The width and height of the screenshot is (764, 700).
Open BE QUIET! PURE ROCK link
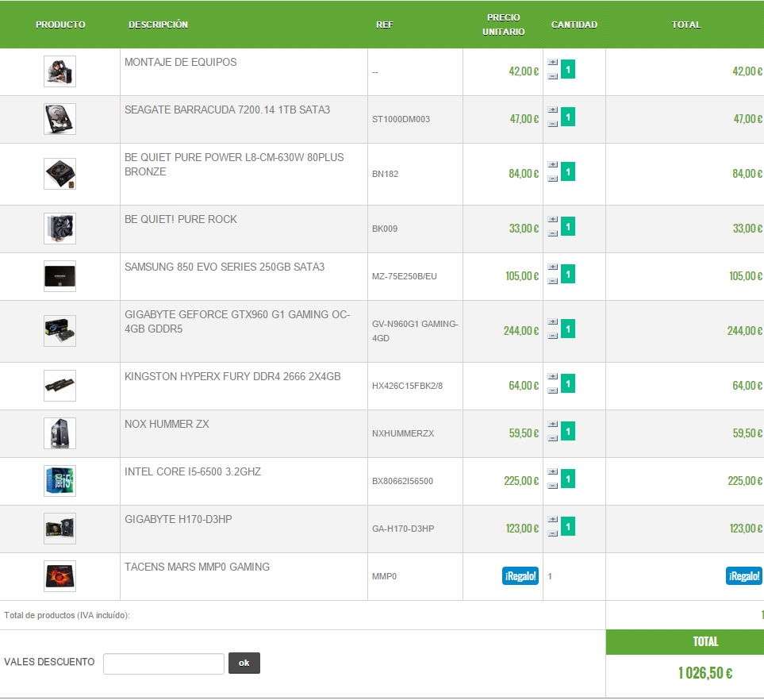[181, 219]
